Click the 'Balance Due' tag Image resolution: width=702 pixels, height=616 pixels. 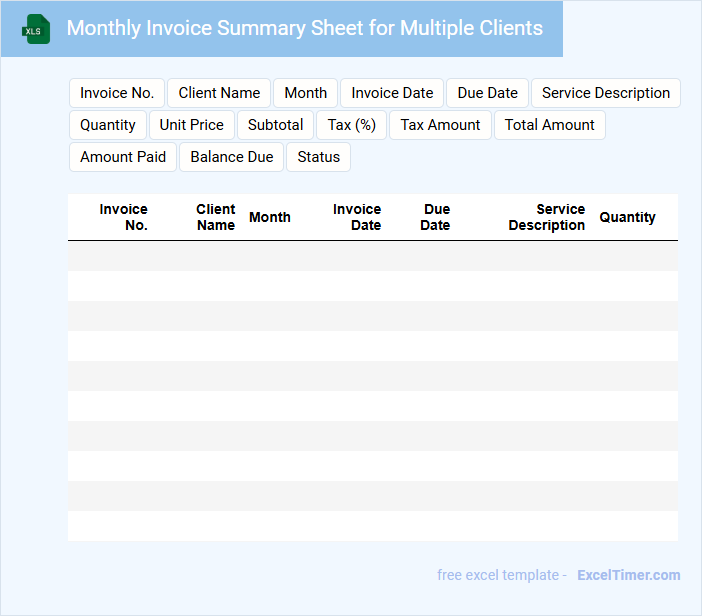coord(231,157)
